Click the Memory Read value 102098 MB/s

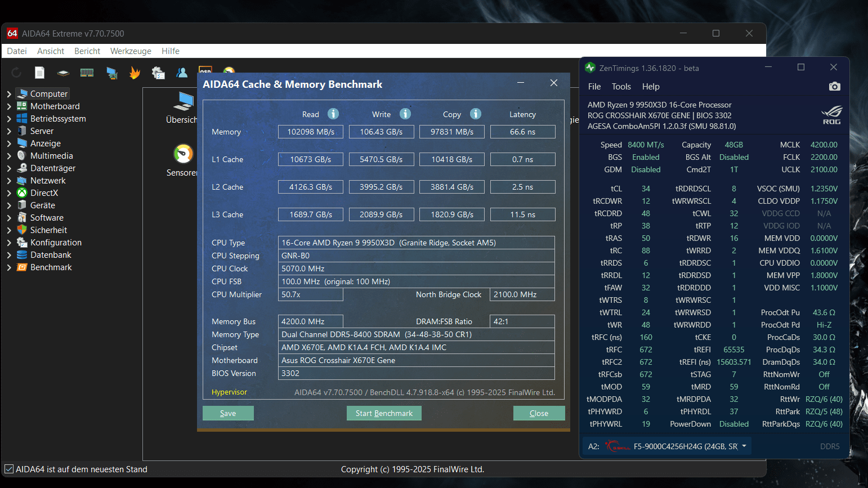pyautogui.click(x=311, y=132)
